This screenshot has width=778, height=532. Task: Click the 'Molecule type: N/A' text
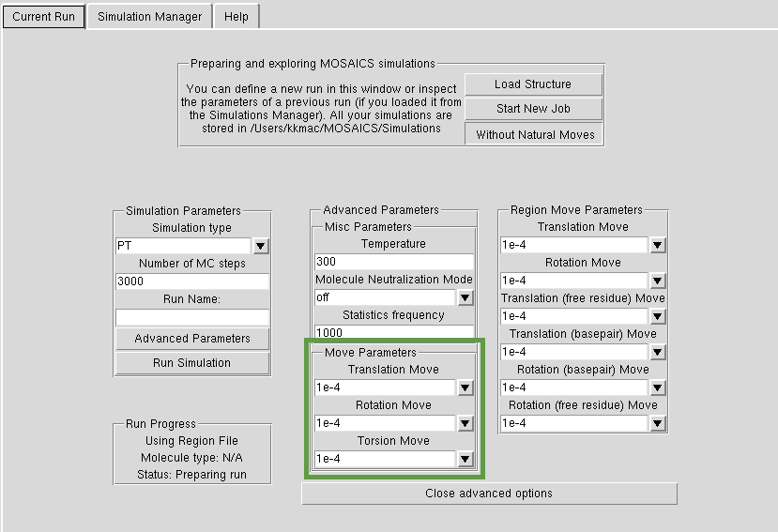(192, 458)
